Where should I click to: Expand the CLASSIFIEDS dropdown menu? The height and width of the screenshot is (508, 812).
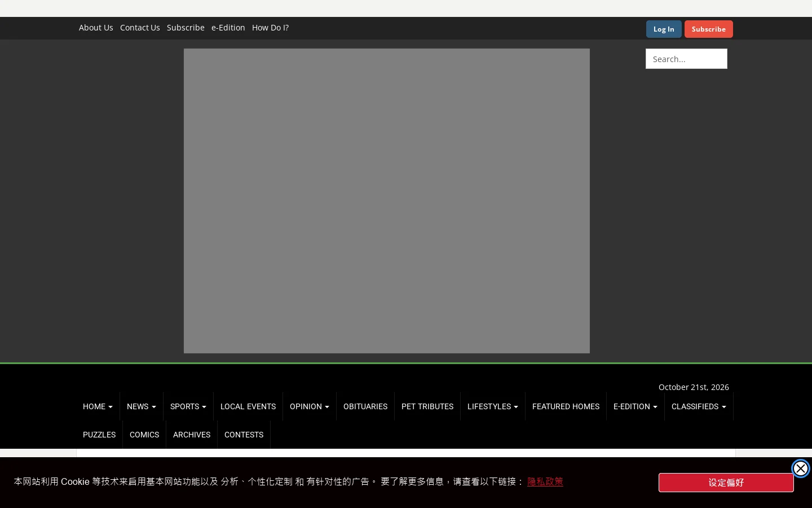699,406
